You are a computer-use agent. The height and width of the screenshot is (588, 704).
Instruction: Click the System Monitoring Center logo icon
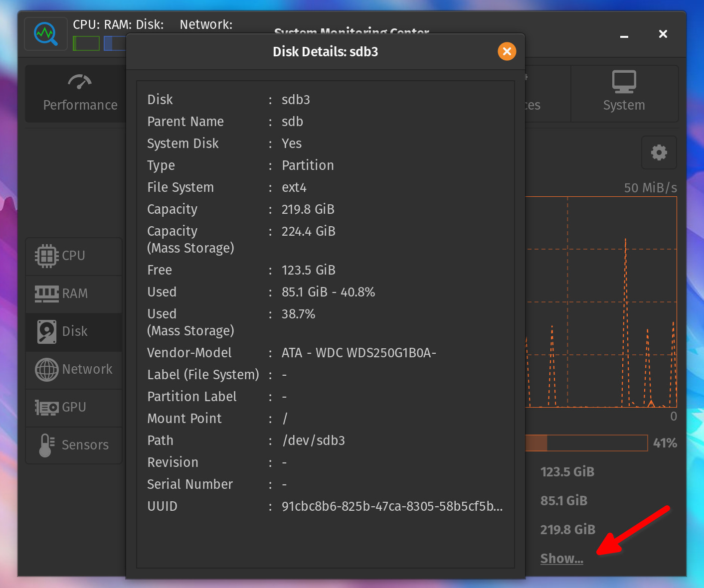(46, 34)
